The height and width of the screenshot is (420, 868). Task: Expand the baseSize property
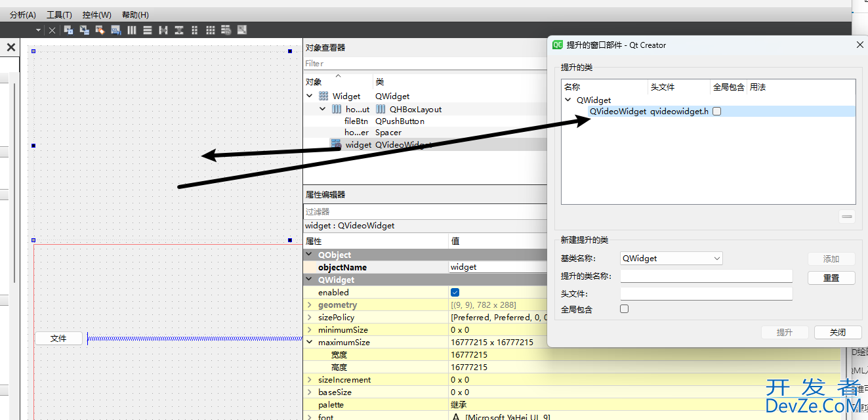310,392
